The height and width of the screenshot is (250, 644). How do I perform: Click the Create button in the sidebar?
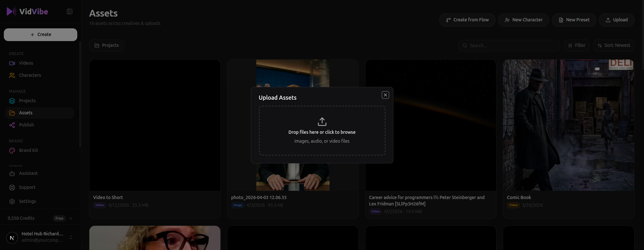tap(40, 34)
